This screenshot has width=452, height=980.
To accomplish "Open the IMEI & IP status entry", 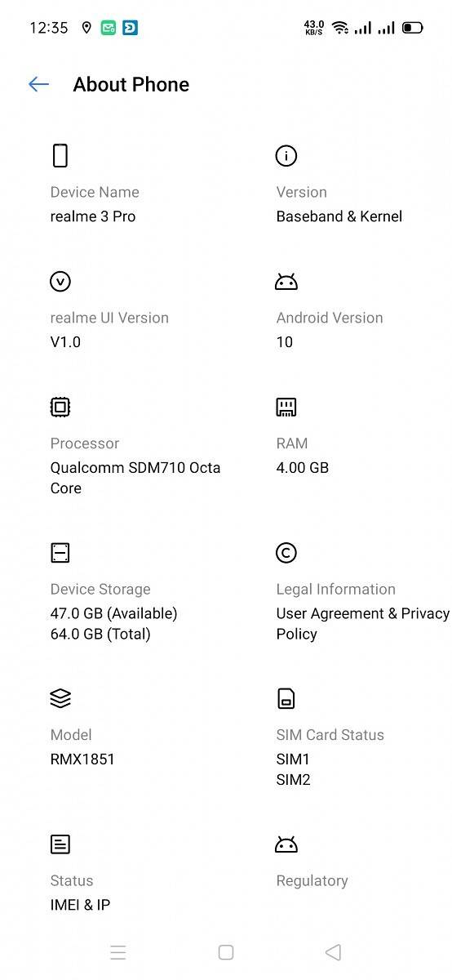I will click(80, 905).
